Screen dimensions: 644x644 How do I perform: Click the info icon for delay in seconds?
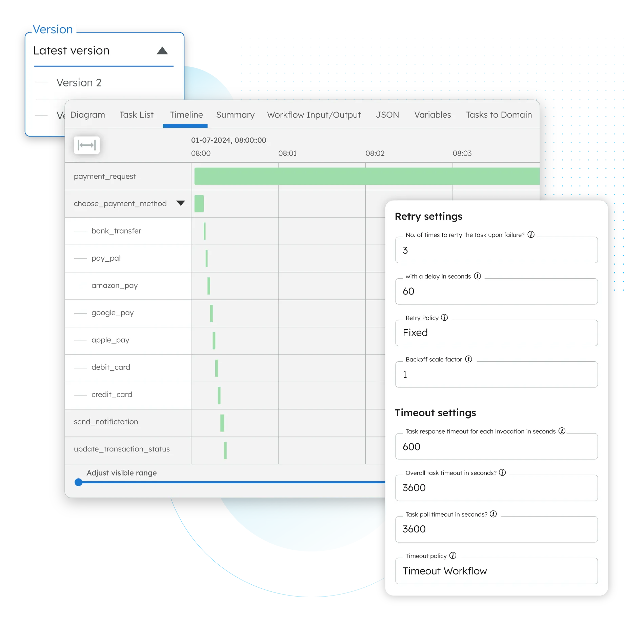(x=478, y=276)
